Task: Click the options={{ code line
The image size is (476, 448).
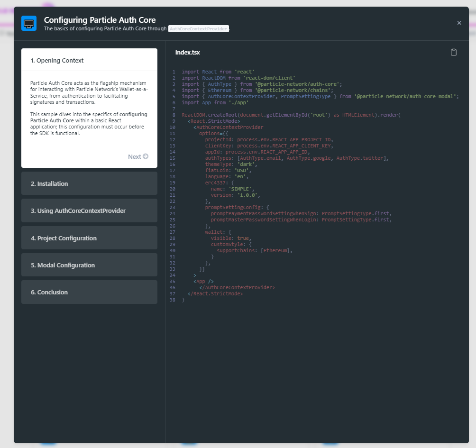Action: click(x=214, y=133)
